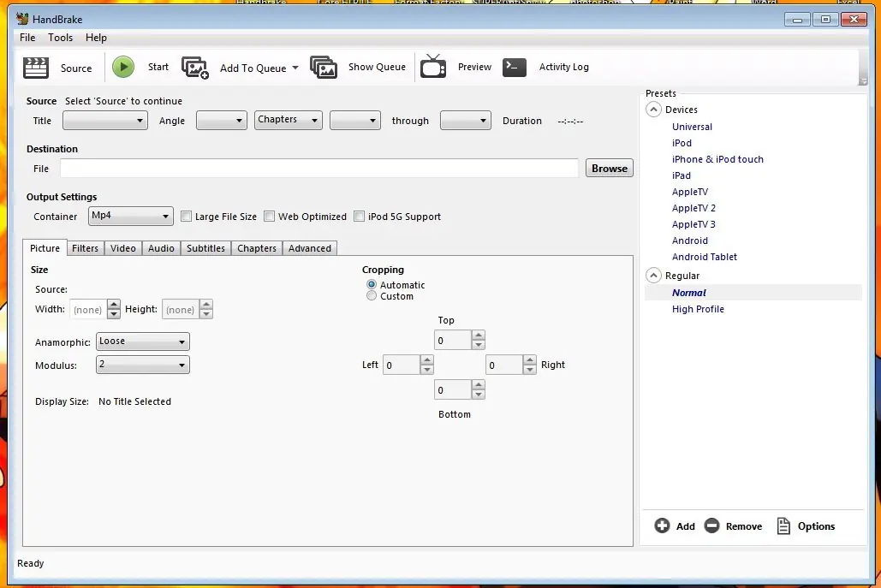Open the Chapters mode dropdown
Screen dimensions: 881x588
click(289, 120)
